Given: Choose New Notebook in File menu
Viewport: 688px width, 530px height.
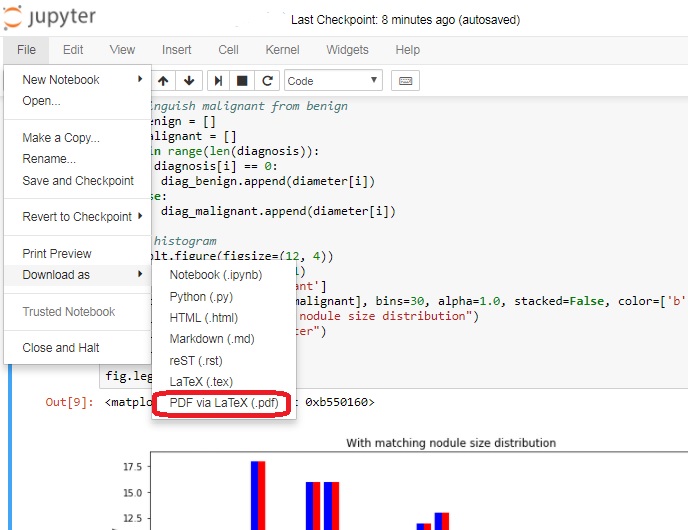Looking at the screenshot, I should tap(77, 79).
